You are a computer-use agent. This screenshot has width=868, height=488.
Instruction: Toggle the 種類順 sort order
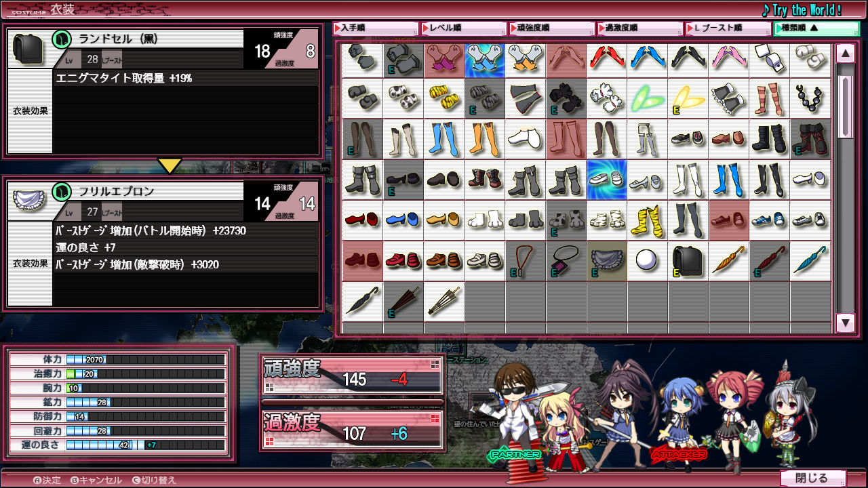(x=816, y=28)
